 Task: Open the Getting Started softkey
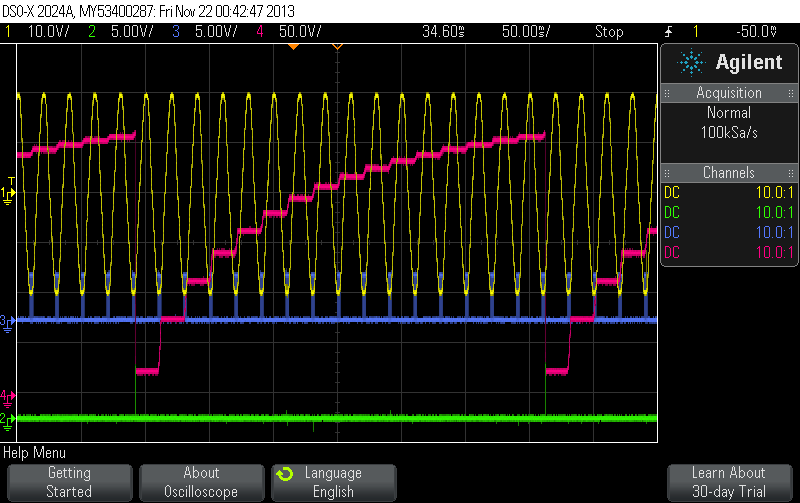[69, 482]
